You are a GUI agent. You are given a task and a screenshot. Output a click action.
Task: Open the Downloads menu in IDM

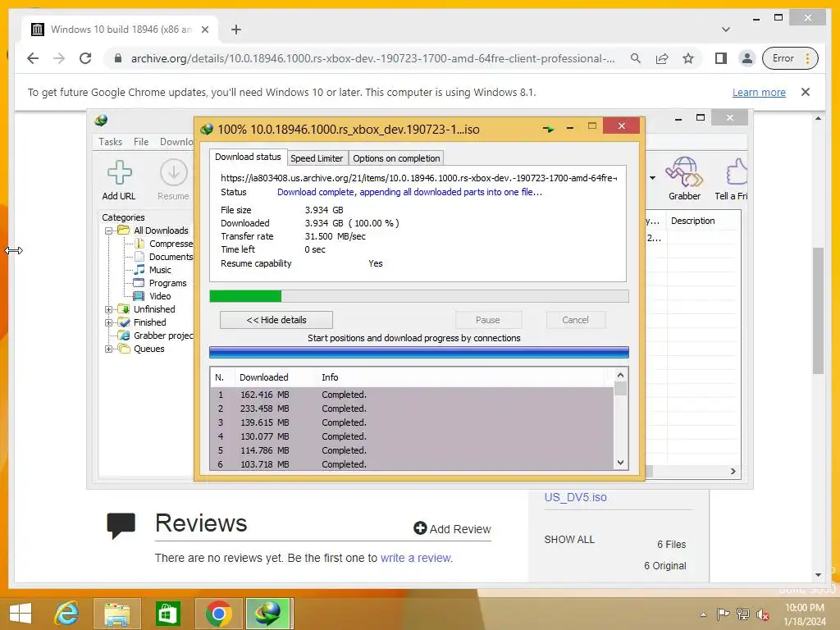tap(176, 141)
